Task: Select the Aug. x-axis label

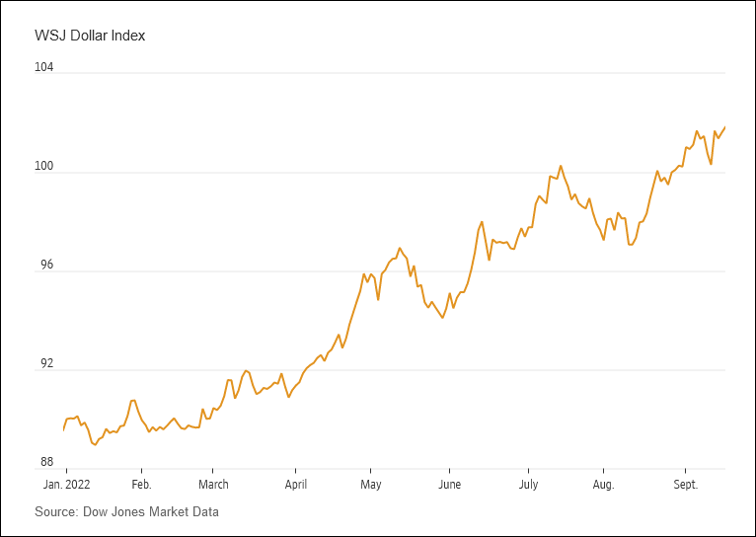Action: coord(603,485)
